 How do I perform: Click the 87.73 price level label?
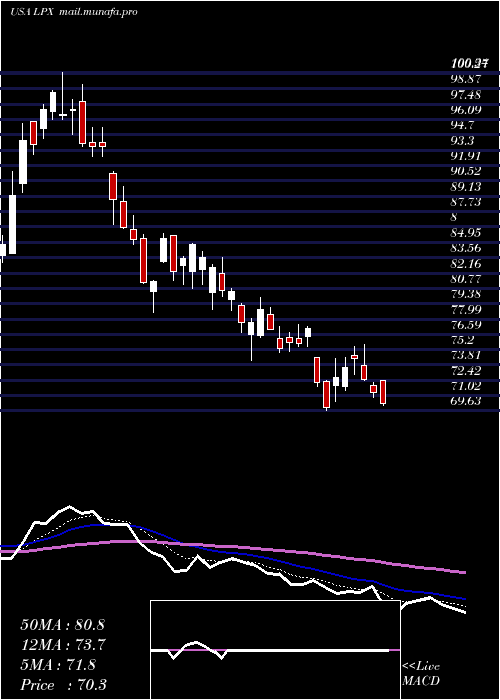coord(466,202)
